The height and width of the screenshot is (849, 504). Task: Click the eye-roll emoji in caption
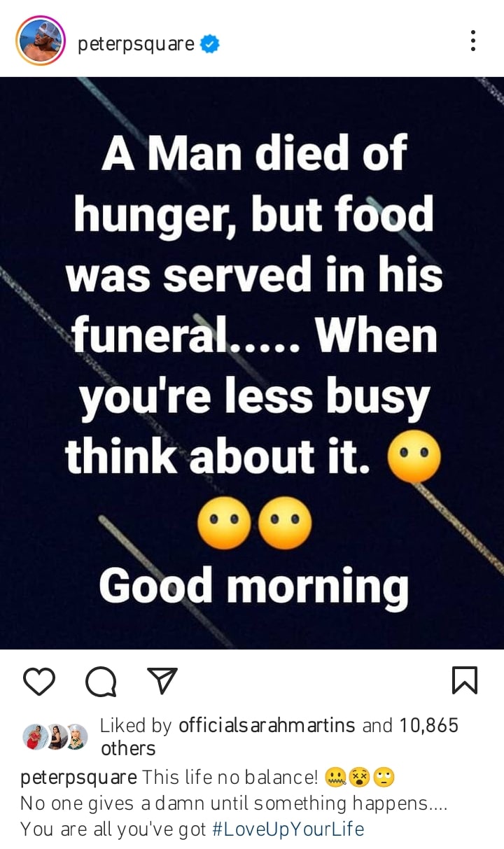coord(384,777)
